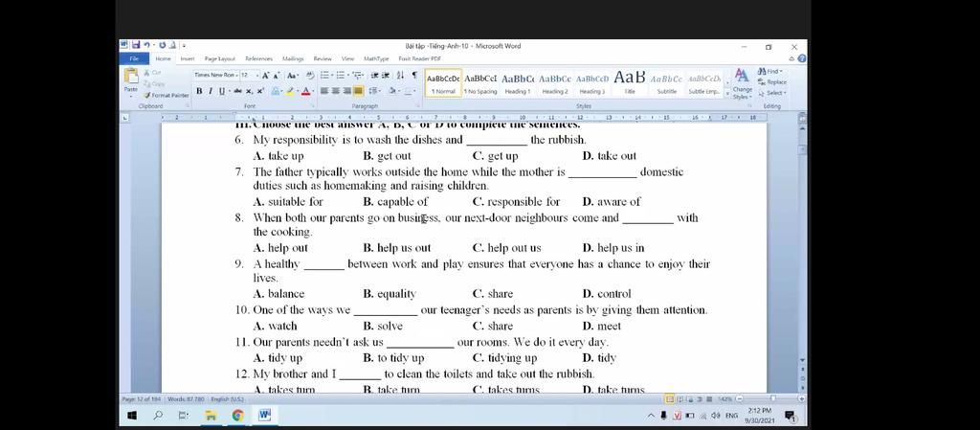Apply Heading 1 style
This screenshot has height=430, width=980.
(x=518, y=83)
